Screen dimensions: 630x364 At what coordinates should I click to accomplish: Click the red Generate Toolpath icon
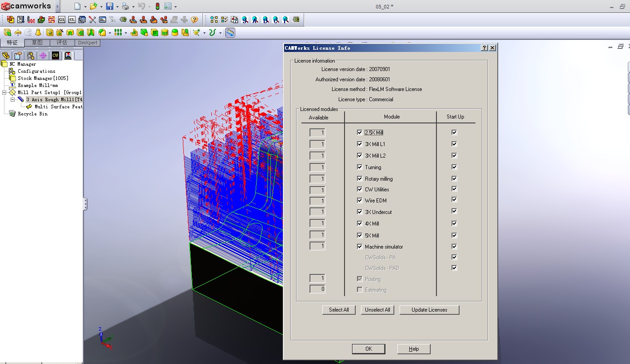pos(31,20)
